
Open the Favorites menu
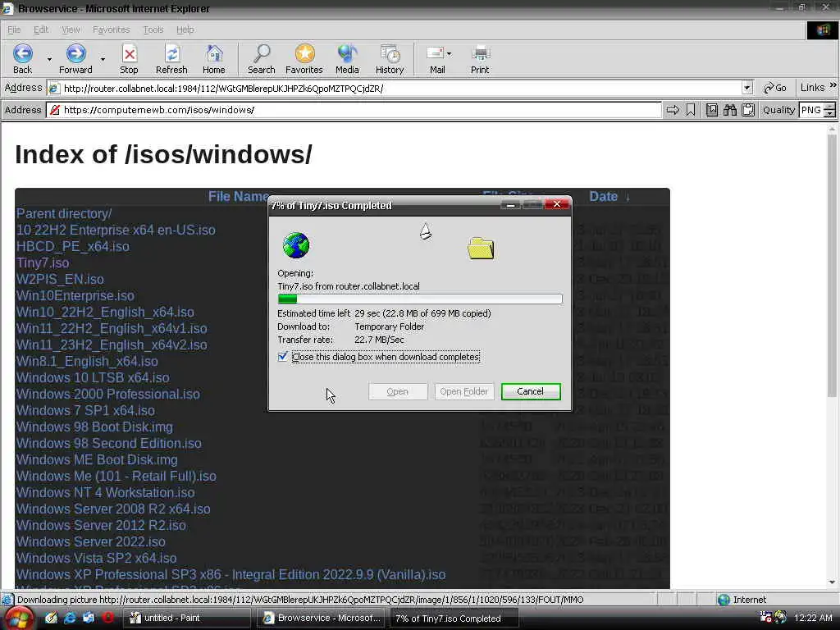tap(111, 30)
